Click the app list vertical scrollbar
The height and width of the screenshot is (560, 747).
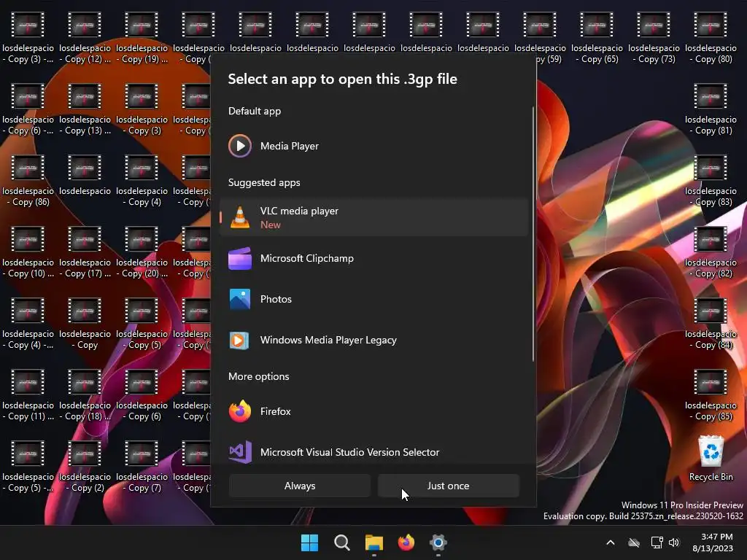[x=533, y=233]
